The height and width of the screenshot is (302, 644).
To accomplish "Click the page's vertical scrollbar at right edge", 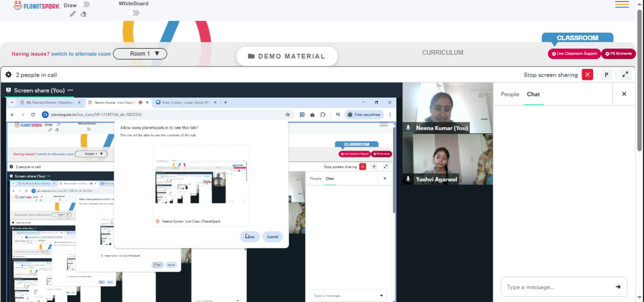I will [640, 80].
